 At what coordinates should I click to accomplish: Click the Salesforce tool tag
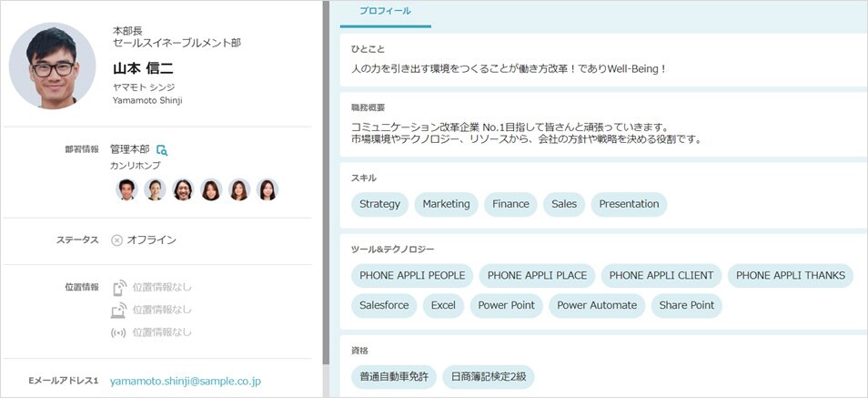pyautogui.click(x=384, y=305)
